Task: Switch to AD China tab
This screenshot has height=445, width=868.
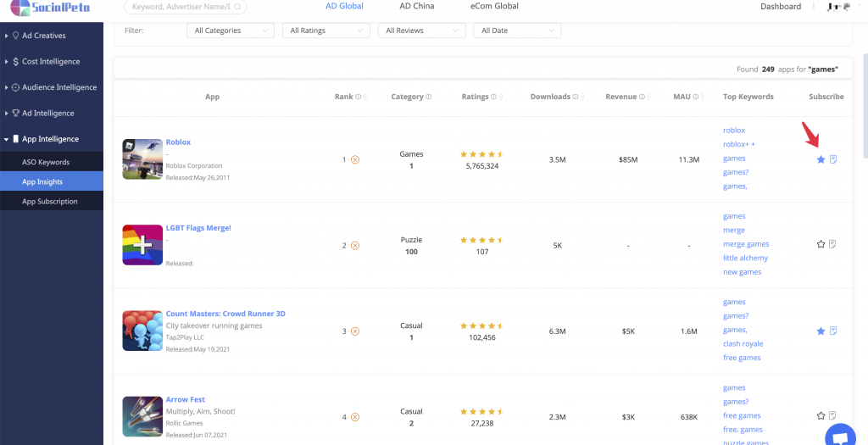Action: pos(417,7)
